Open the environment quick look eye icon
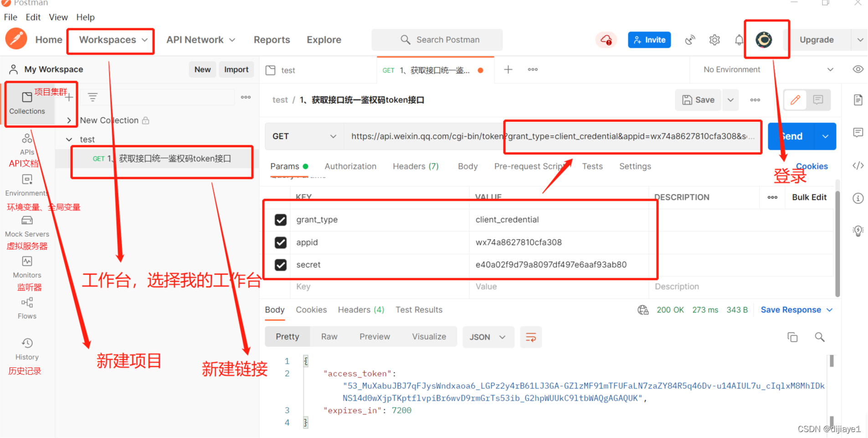The width and height of the screenshot is (868, 438). click(x=858, y=70)
